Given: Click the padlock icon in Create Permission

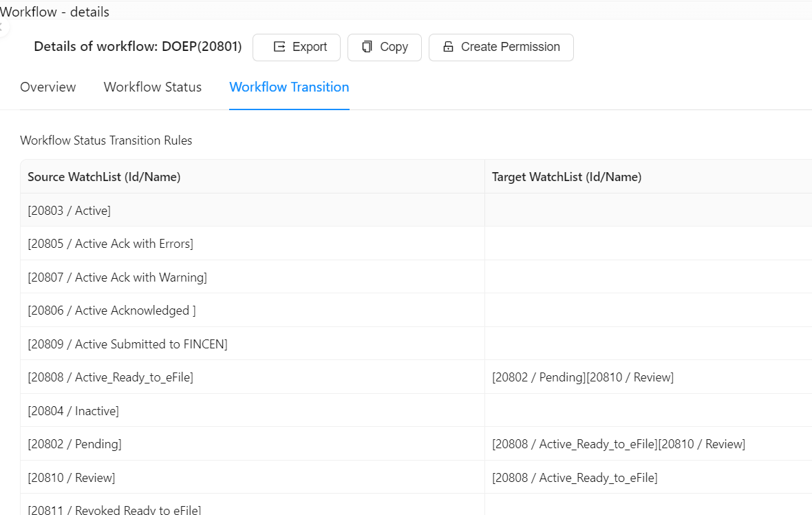Looking at the screenshot, I should click(449, 47).
